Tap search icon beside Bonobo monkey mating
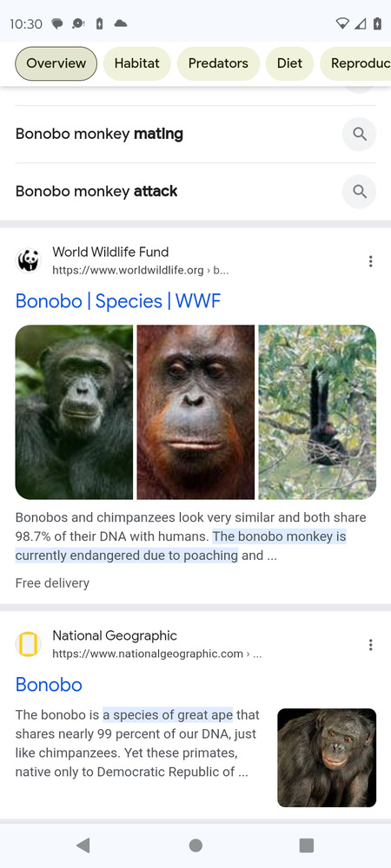This screenshot has width=391, height=868. pyautogui.click(x=359, y=134)
